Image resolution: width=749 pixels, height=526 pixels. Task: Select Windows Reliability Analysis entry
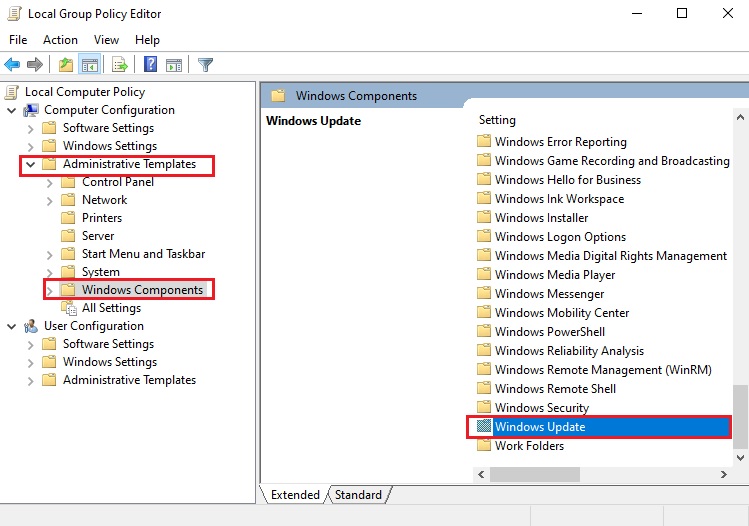click(569, 351)
